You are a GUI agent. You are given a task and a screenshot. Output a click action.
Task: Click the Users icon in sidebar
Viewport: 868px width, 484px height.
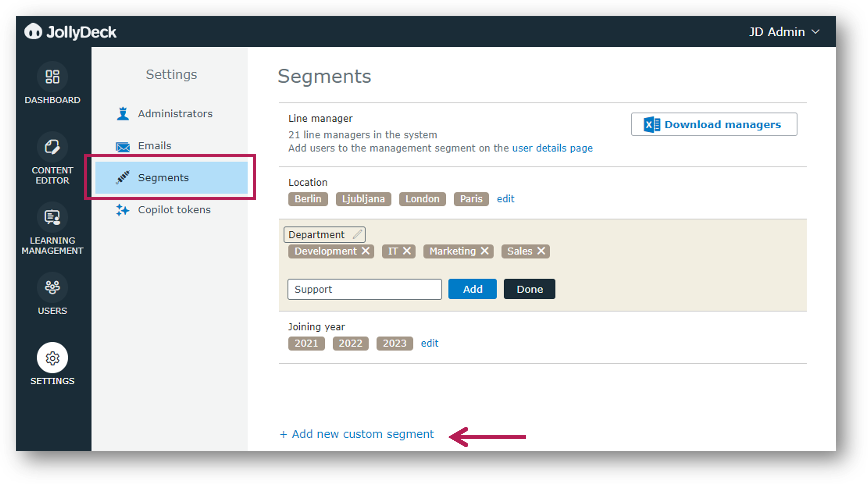(52, 287)
